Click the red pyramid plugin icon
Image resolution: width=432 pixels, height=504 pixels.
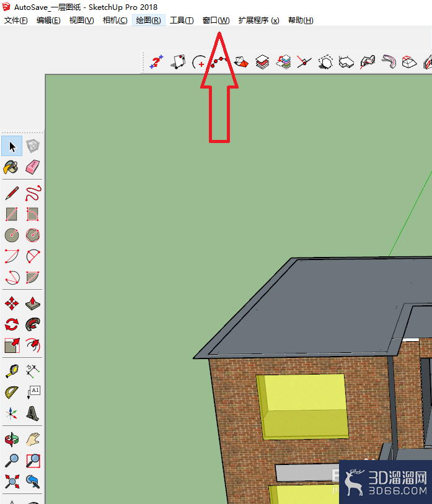(x=241, y=62)
